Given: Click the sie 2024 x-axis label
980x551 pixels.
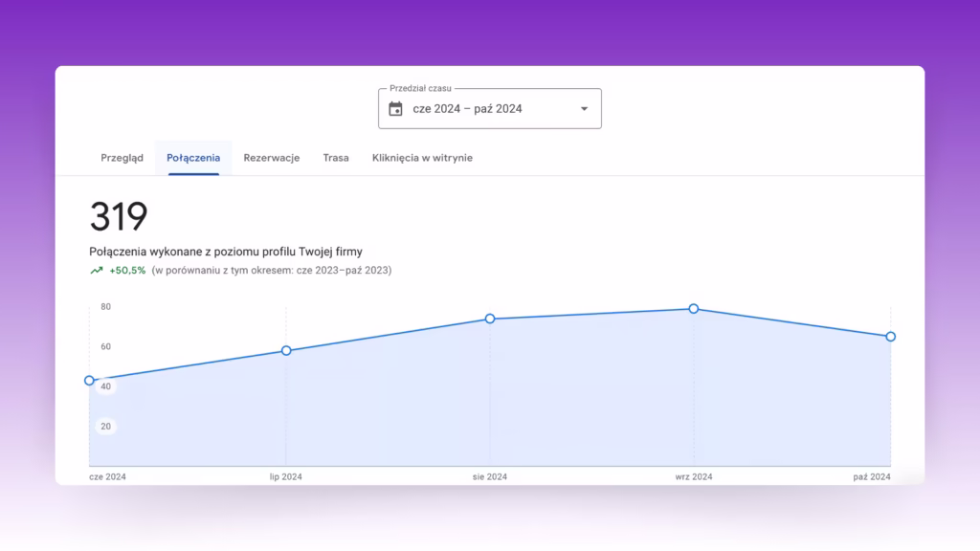Looking at the screenshot, I should pyautogui.click(x=490, y=476).
